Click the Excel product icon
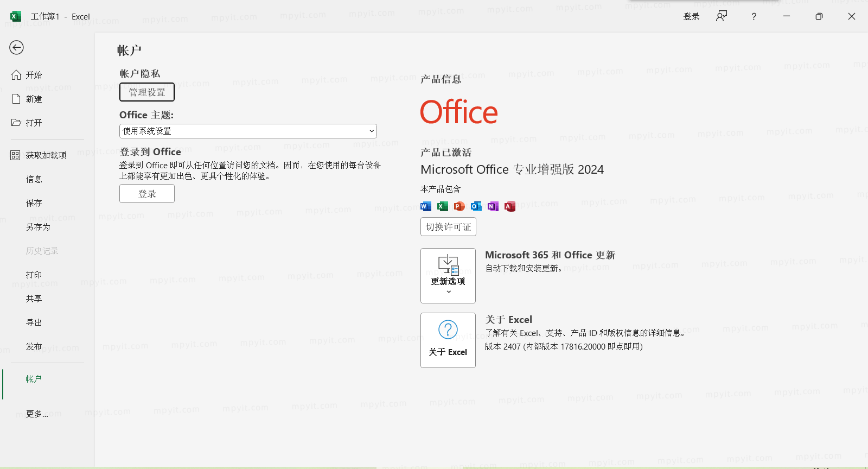Image resolution: width=868 pixels, height=469 pixels. 443,206
